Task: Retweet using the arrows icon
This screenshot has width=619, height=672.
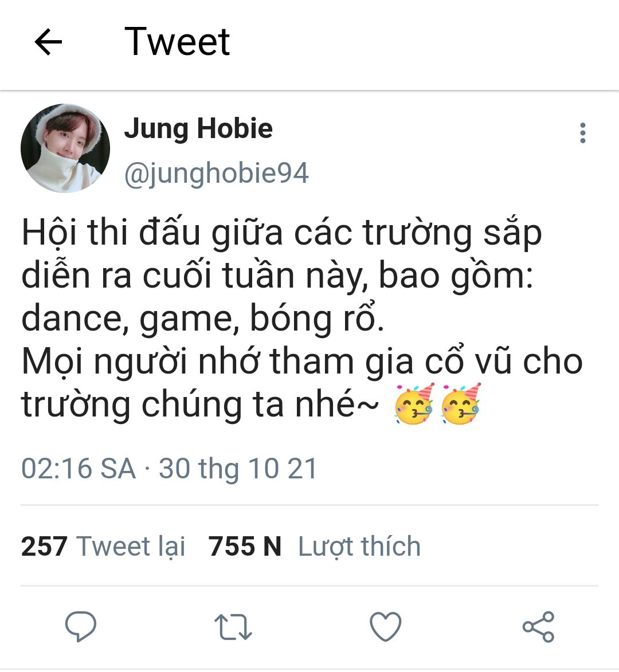Action: click(x=233, y=627)
